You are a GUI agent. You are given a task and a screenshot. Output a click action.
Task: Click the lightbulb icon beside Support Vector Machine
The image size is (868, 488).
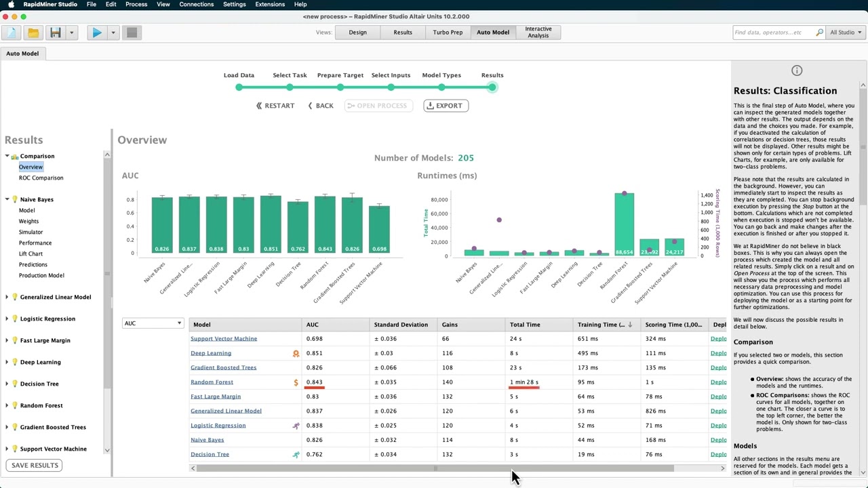point(15,449)
